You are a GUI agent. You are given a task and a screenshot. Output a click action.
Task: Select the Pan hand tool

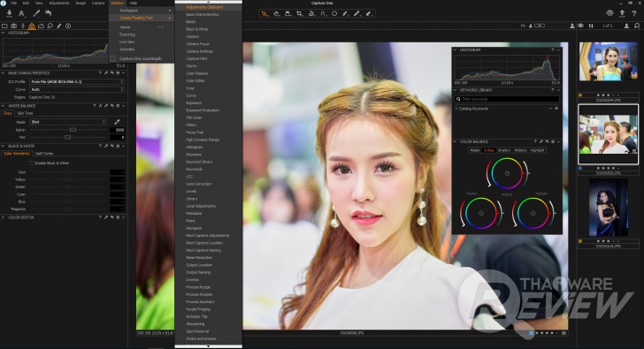tap(276, 13)
